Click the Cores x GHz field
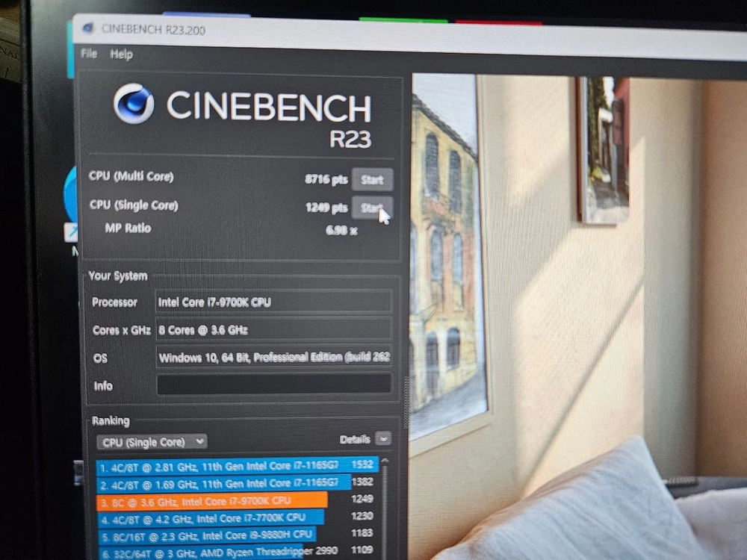The width and height of the screenshot is (747, 560). [x=274, y=329]
